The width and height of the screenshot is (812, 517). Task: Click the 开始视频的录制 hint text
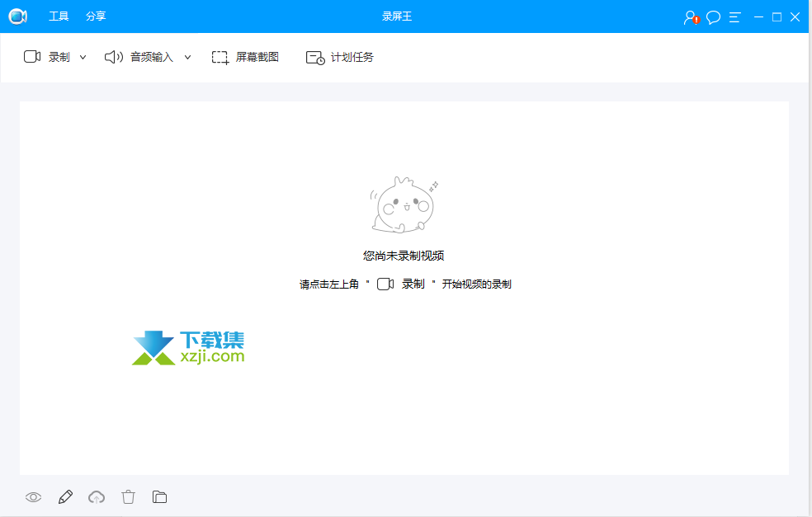point(476,284)
